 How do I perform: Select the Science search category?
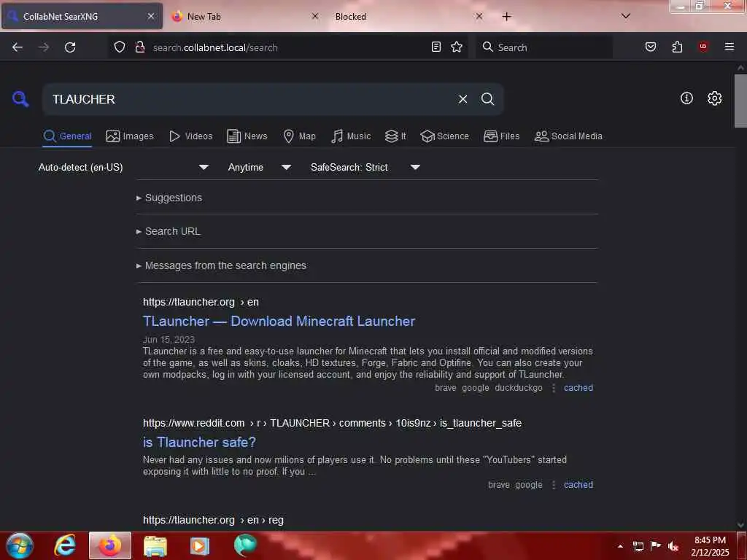click(x=444, y=136)
